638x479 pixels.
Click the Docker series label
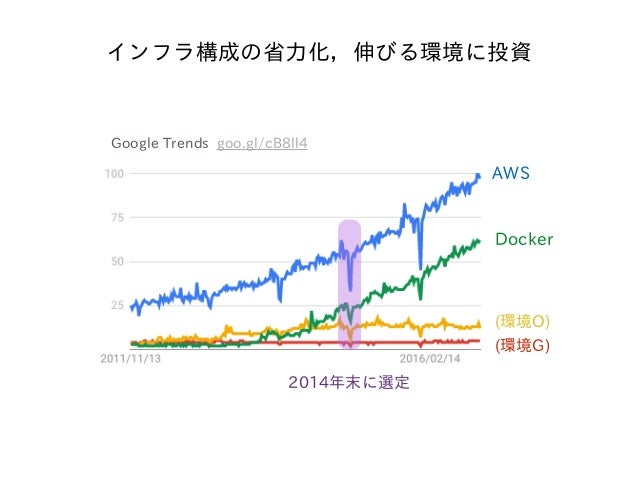(x=524, y=239)
